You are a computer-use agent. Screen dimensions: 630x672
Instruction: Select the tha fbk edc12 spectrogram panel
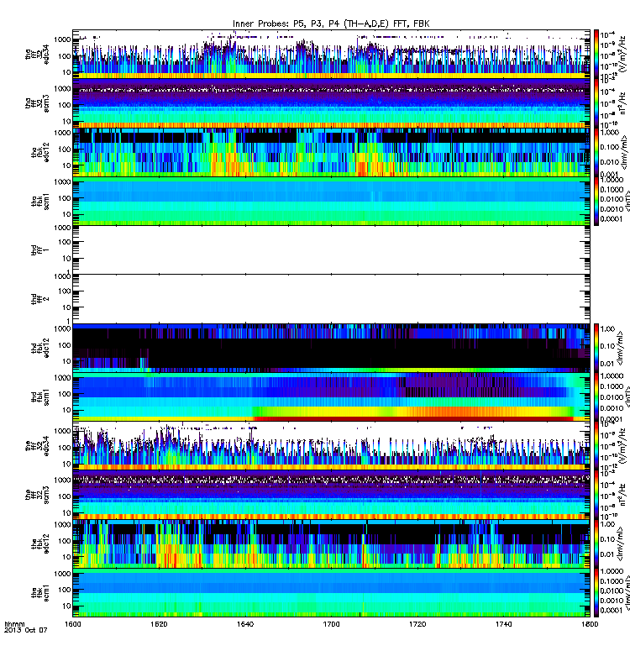pos(331,152)
